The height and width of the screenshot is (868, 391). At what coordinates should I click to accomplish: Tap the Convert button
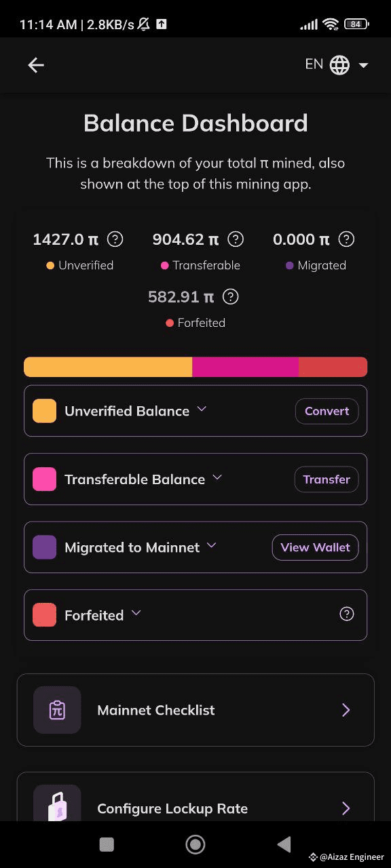[x=327, y=411]
